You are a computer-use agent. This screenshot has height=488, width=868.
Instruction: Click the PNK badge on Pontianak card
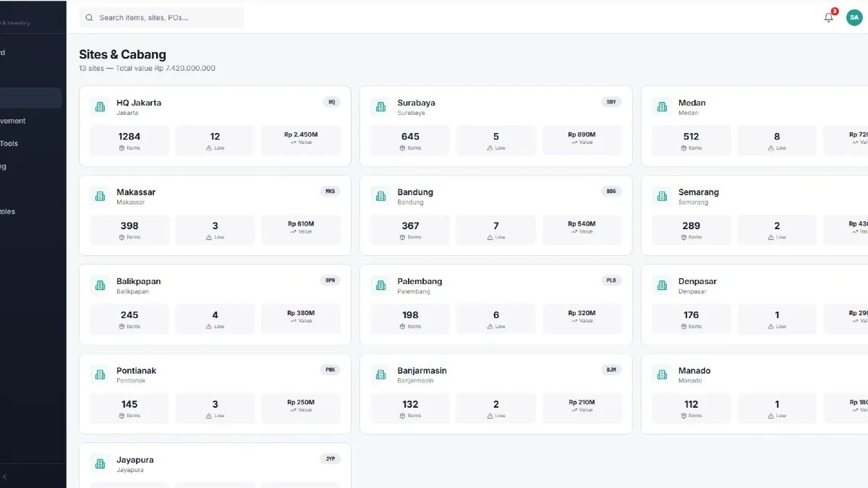click(331, 369)
